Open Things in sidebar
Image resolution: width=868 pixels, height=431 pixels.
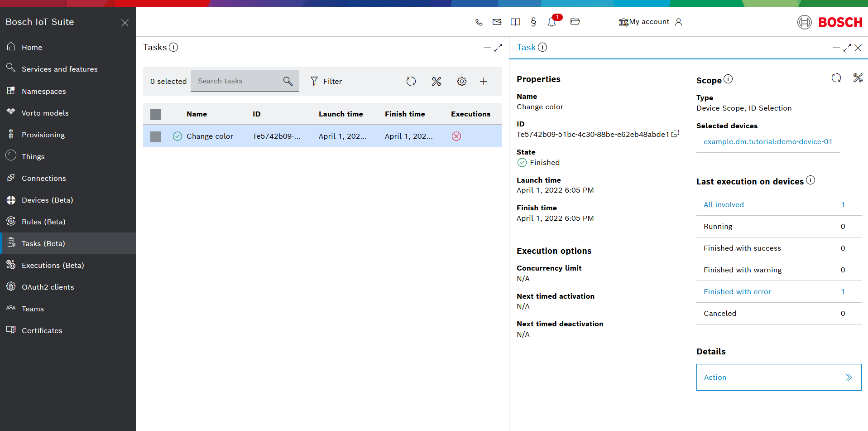click(68, 156)
